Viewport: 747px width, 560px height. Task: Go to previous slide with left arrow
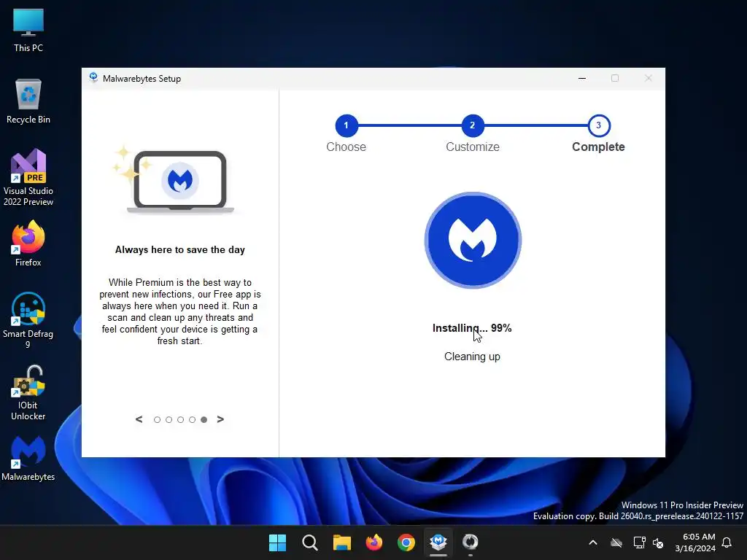point(139,419)
